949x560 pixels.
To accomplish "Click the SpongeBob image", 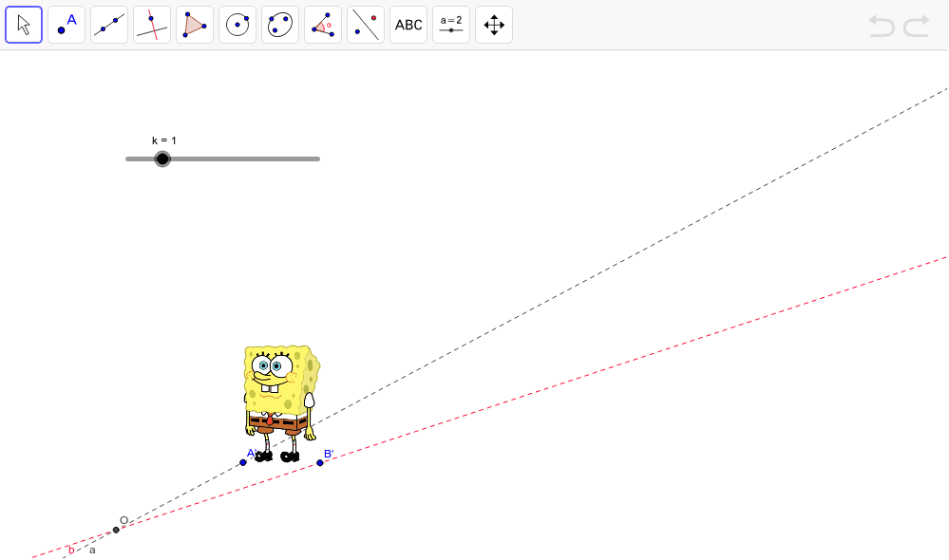I will [281, 403].
